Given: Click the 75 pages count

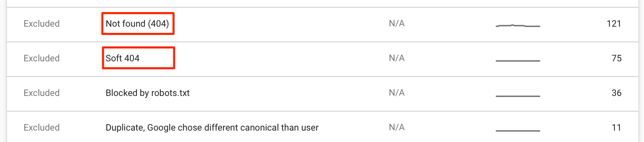Looking at the screenshot, I should pyautogui.click(x=616, y=58).
